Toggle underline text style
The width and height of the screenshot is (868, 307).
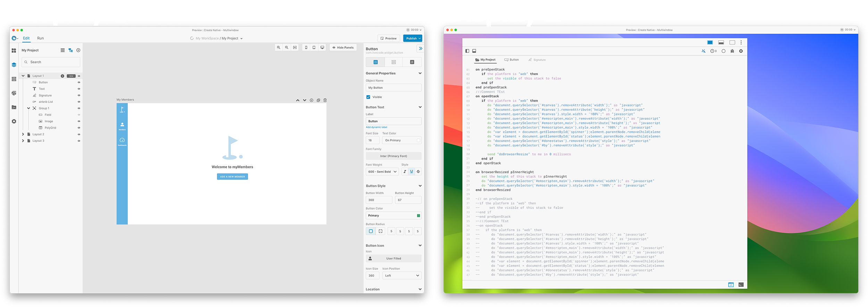tap(411, 171)
